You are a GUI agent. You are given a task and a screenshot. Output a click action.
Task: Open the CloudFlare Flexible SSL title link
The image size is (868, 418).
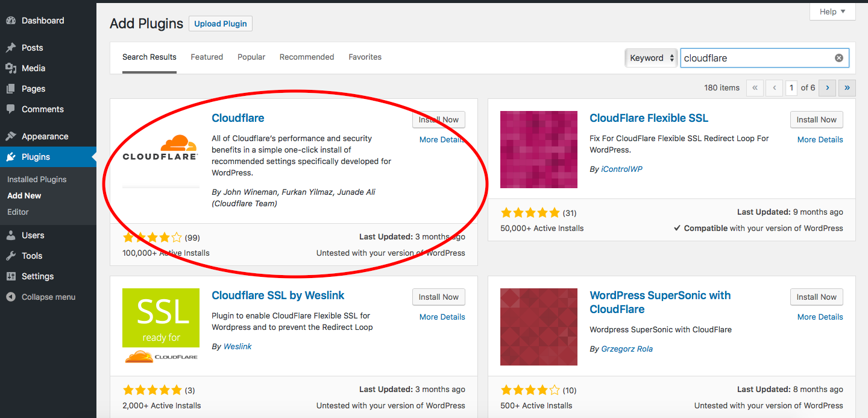click(x=649, y=118)
